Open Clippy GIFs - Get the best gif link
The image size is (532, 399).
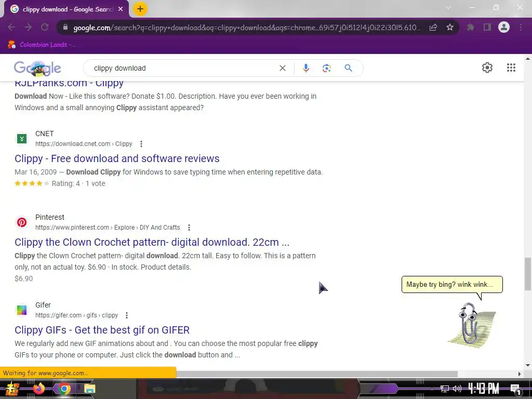click(102, 330)
